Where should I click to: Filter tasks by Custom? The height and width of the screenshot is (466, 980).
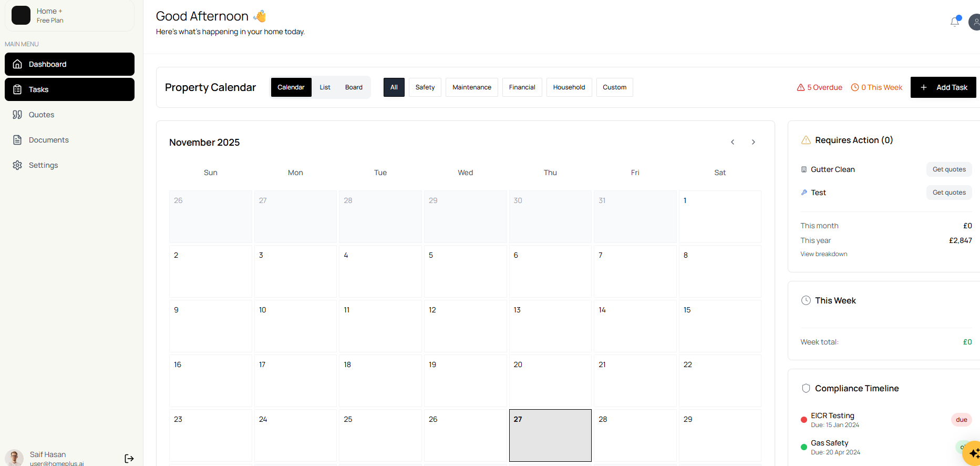(x=615, y=87)
